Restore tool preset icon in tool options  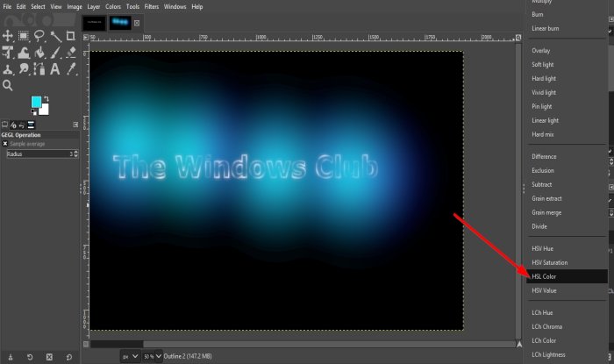[x=30, y=357]
